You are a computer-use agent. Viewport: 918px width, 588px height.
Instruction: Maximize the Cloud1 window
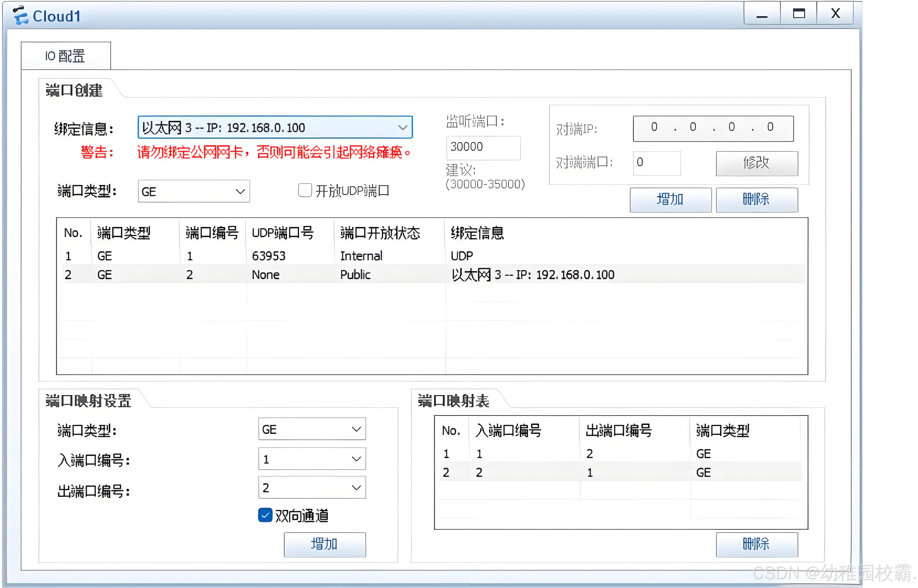(x=798, y=14)
